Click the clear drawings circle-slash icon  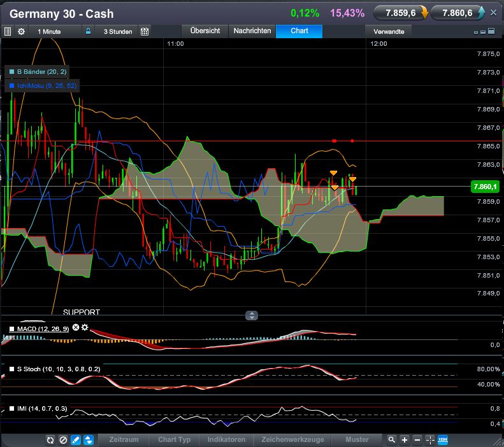coord(63,440)
